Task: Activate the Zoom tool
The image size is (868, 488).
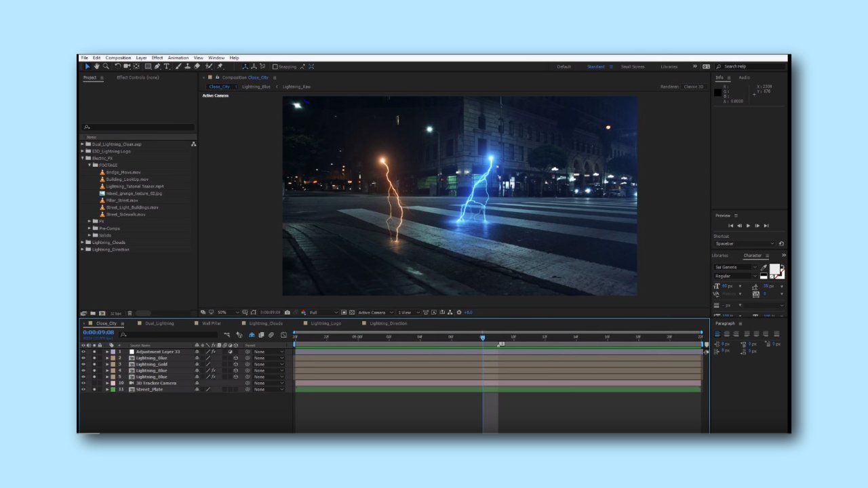Action: (x=106, y=66)
